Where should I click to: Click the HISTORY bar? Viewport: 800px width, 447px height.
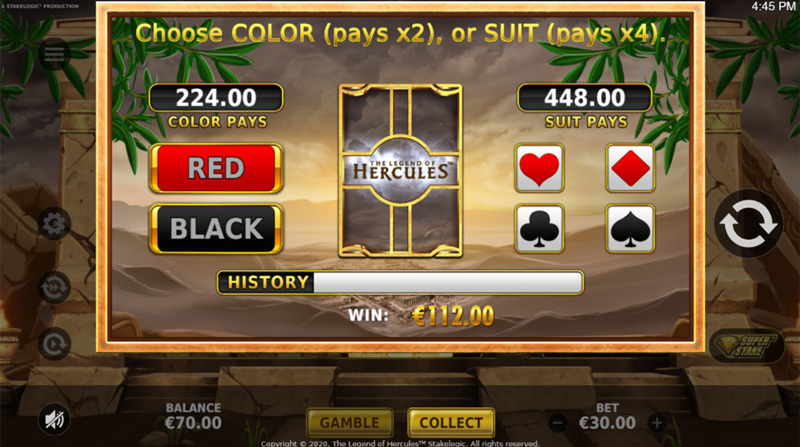pos(401,283)
